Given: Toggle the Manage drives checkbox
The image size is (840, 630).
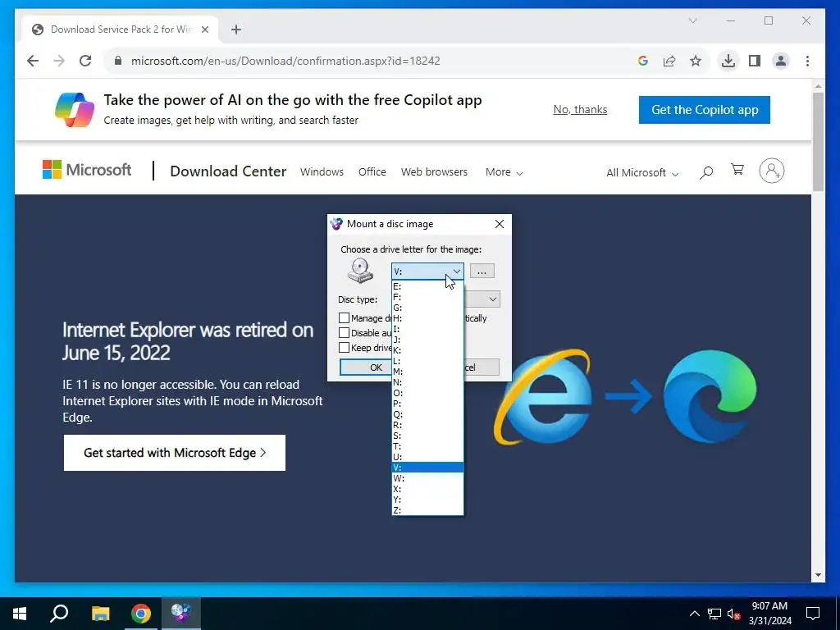Looking at the screenshot, I should pos(344,317).
